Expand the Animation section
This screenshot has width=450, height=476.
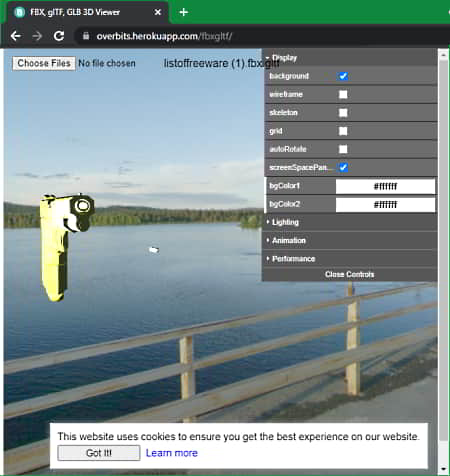click(351, 241)
